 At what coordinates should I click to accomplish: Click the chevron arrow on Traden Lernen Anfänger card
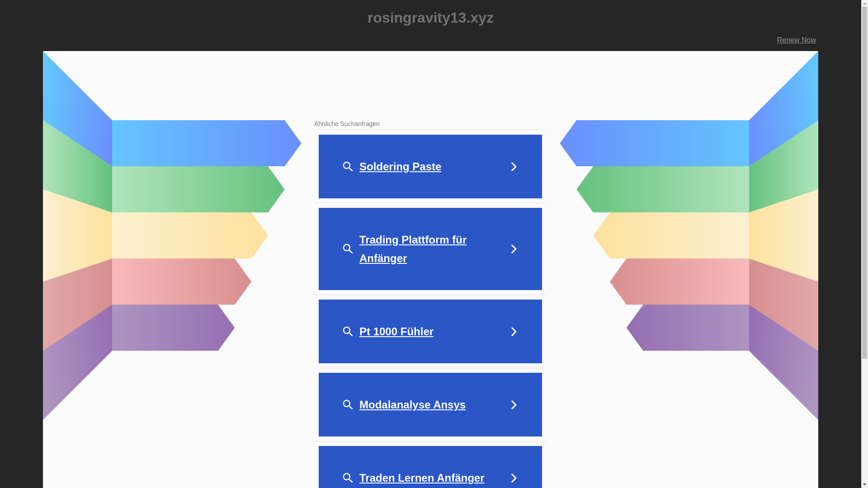[x=514, y=478]
